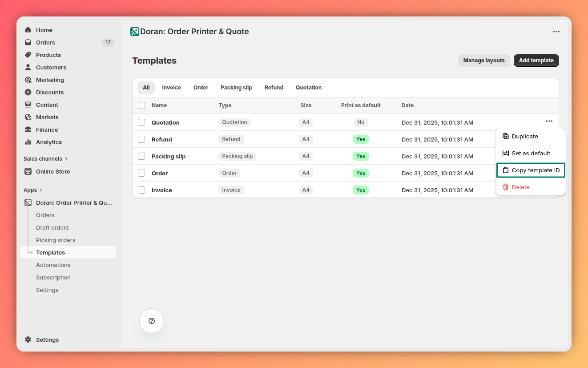The width and height of the screenshot is (588, 368).
Task: Click the A4 size badge in Invoice row
Action: pyautogui.click(x=306, y=190)
